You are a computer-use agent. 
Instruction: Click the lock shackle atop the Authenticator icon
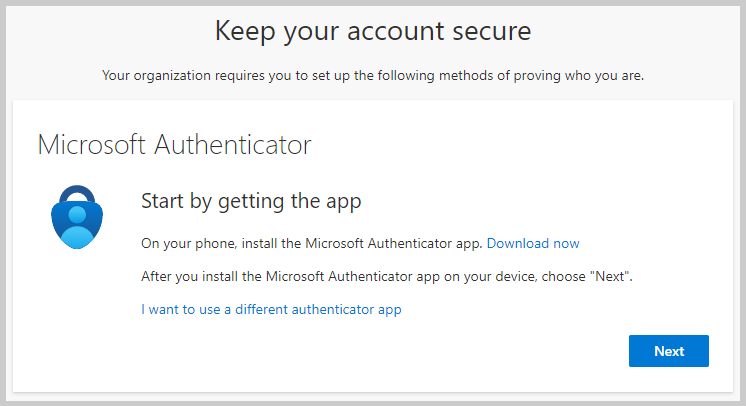[x=77, y=193]
